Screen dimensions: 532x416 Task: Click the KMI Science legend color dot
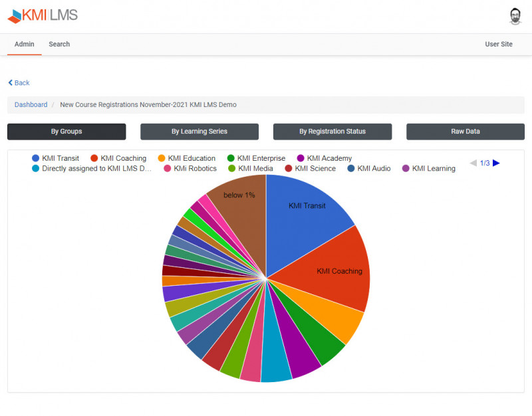point(289,169)
